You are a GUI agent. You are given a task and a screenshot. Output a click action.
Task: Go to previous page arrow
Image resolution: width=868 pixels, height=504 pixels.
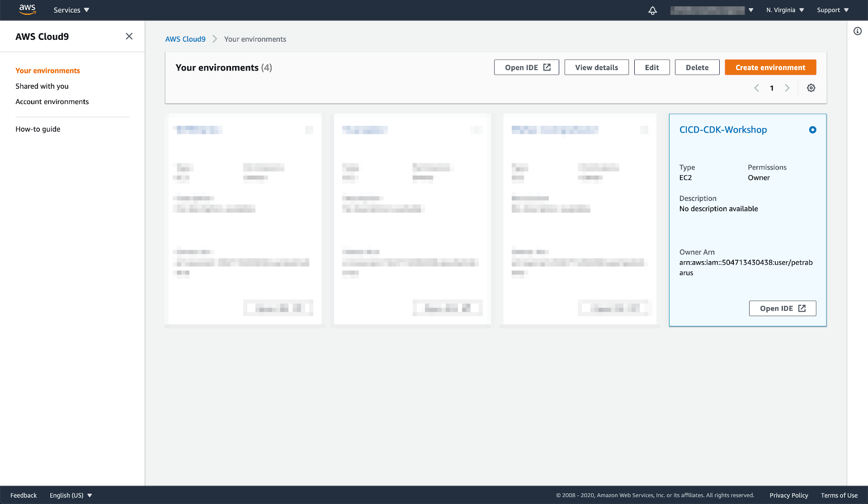[x=756, y=88]
